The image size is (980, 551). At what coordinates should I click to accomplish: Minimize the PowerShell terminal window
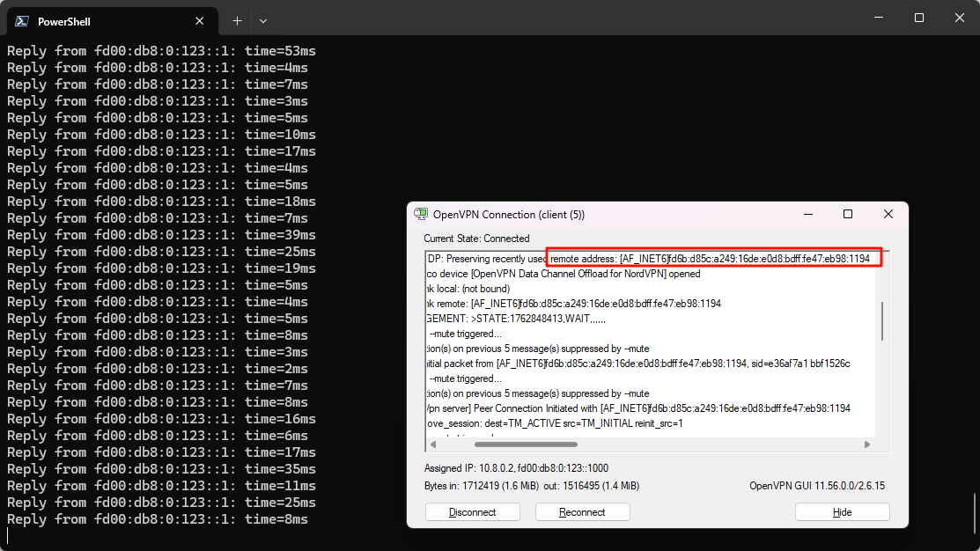[x=878, y=18]
